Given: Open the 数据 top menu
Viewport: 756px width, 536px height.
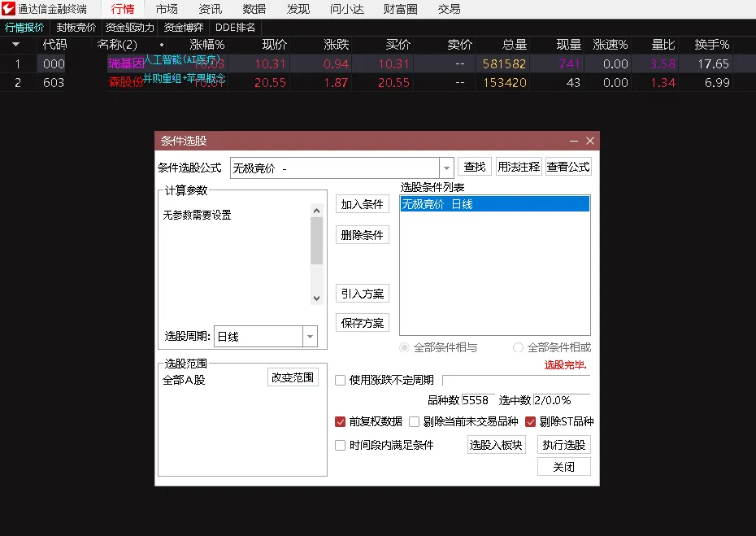Looking at the screenshot, I should pos(254,9).
